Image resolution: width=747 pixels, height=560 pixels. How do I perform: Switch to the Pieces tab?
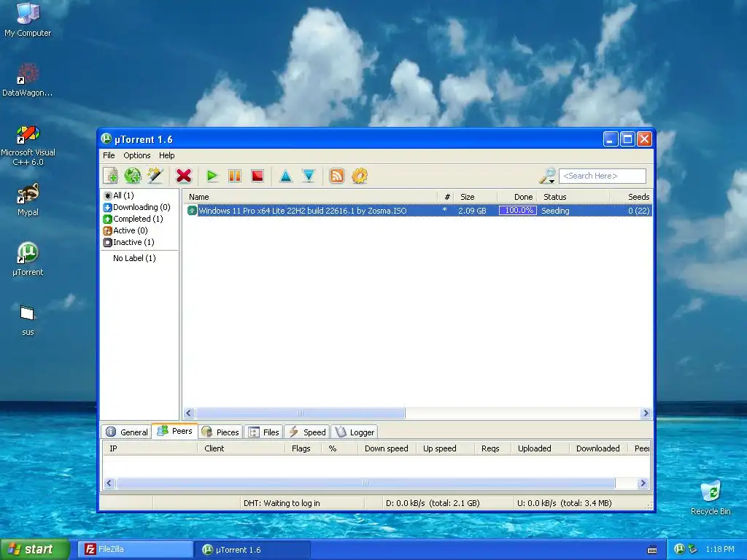pos(220,432)
